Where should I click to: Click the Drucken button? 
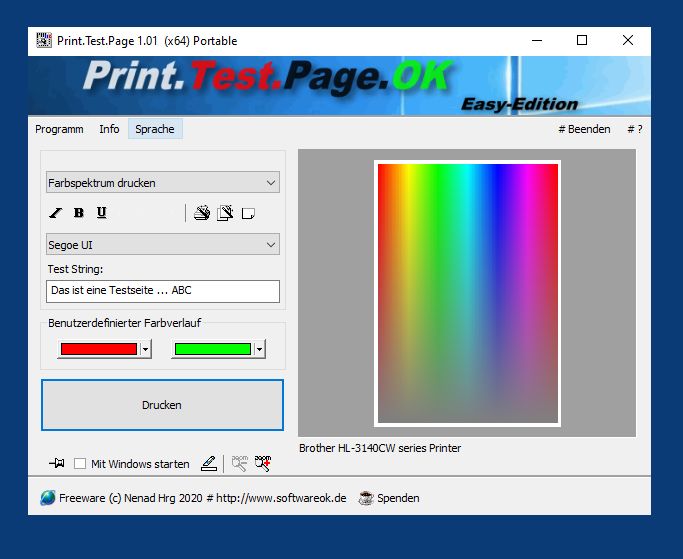[x=162, y=405]
